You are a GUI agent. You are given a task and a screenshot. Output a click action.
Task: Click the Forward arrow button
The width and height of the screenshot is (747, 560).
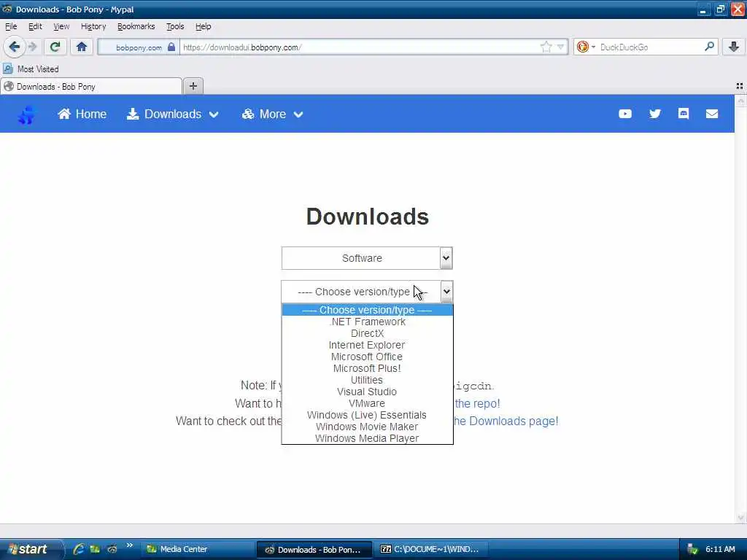pos(32,47)
